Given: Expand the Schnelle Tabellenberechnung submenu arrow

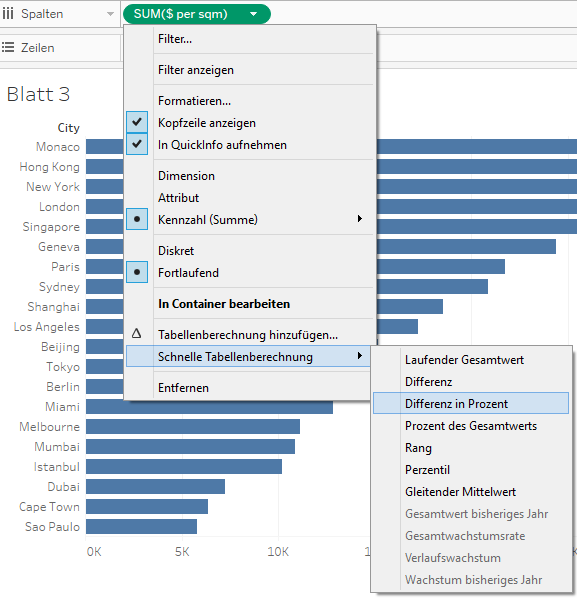Looking at the screenshot, I should tap(360, 356).
